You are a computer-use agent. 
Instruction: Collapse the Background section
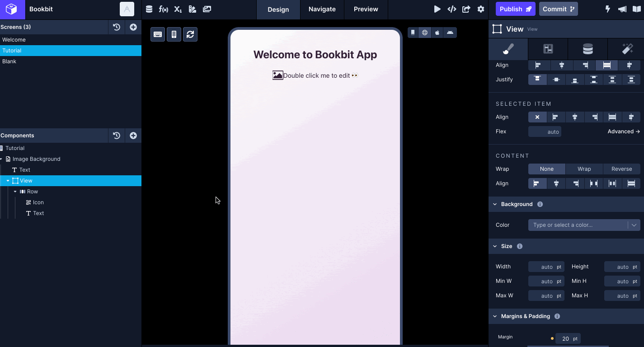pos(494,204)
